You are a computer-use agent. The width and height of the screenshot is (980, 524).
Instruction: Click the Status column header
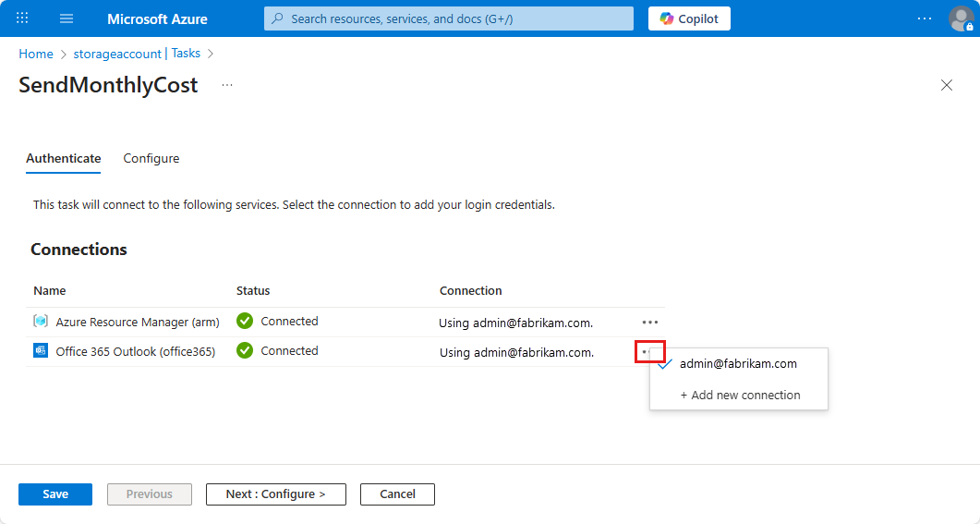[x=253, y=291]
